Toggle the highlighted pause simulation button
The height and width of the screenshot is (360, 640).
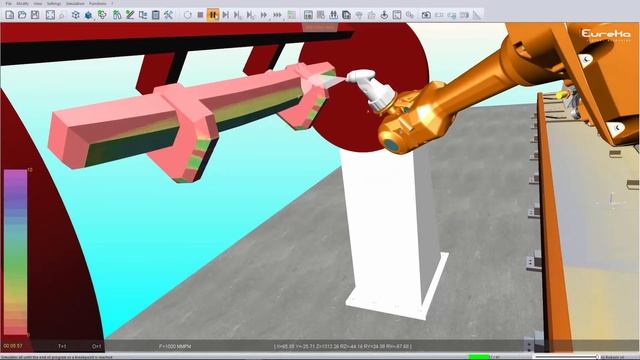[213, 15]
